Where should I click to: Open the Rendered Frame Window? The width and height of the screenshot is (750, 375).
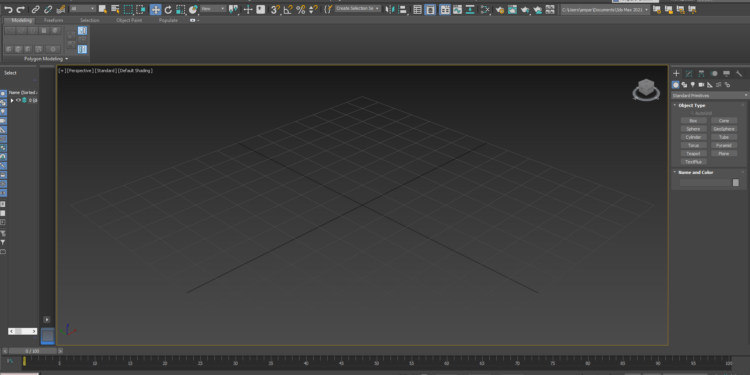(x=512, y=9)
